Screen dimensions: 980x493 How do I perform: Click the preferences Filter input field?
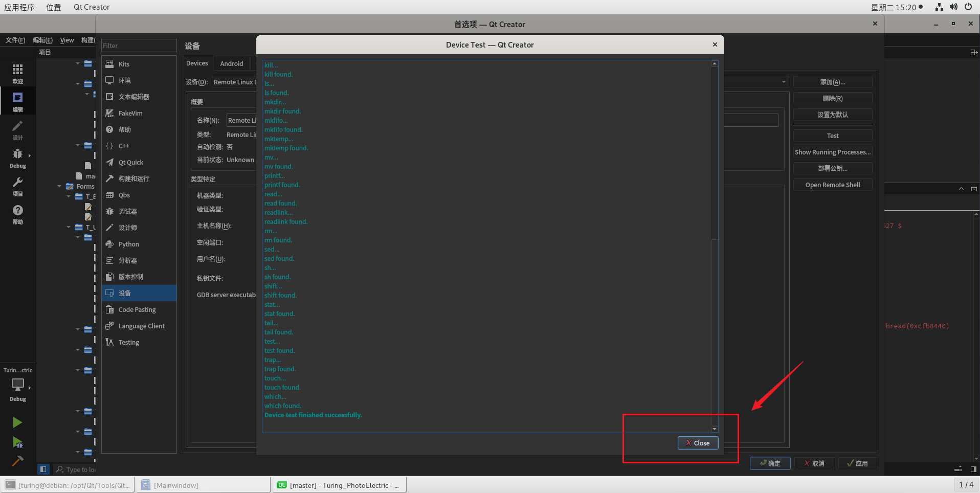coord(139,46)
